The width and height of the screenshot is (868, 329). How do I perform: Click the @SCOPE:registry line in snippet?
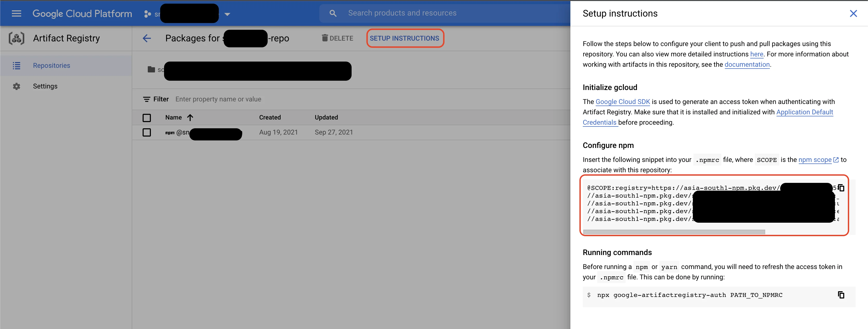click(683, 188)
